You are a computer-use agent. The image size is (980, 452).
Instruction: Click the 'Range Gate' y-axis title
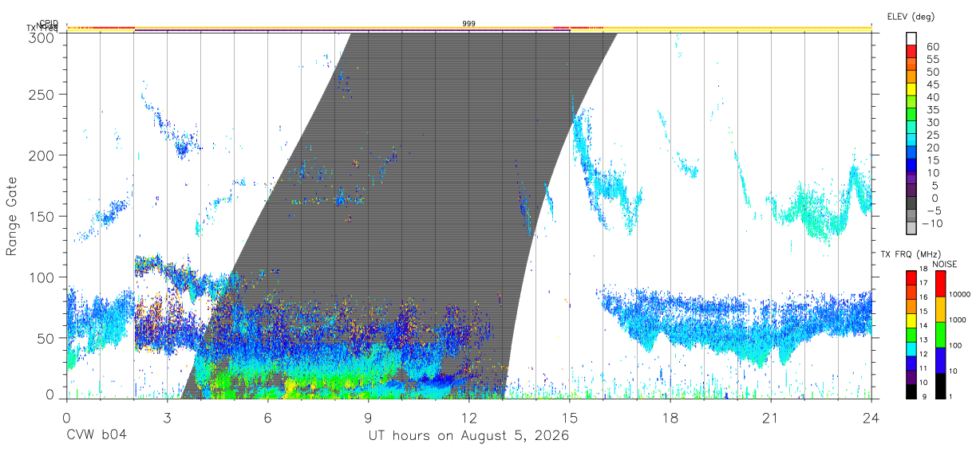(x=12, y=216)
